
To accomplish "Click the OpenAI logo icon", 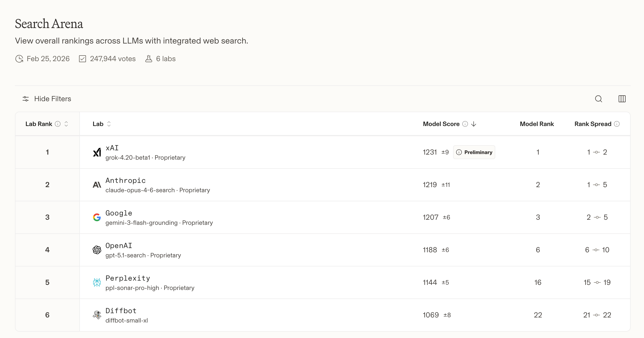I will [97, 250].
